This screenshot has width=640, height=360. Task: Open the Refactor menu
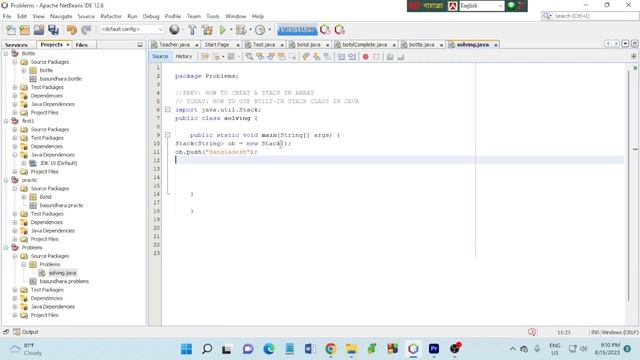coord(111,16)
